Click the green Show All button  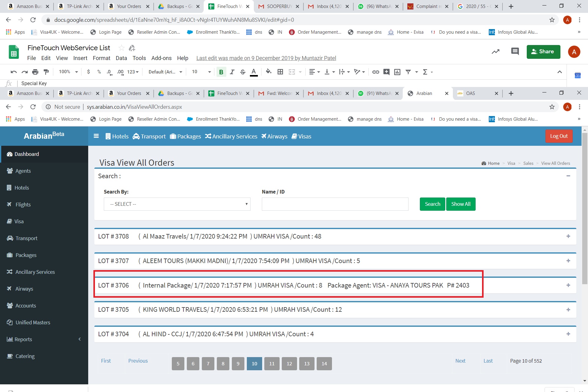461,204
